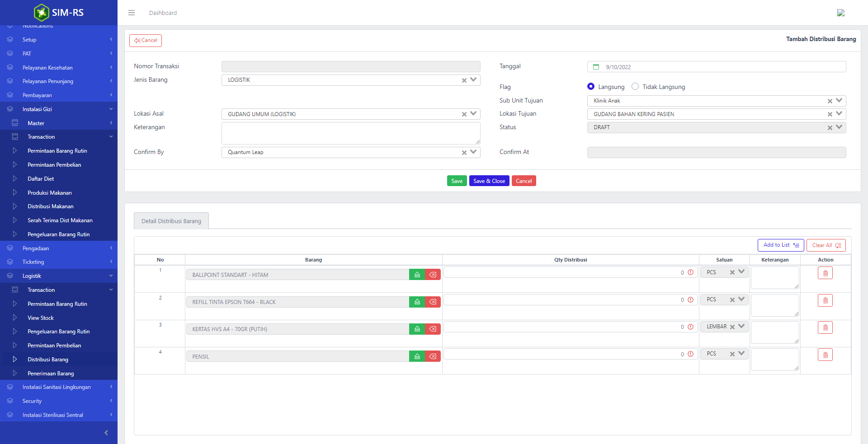Open Satuan dropdown for LEMBAR row
Image resolution: width=868 pixels, height=444 pixels.
[741, 326]
